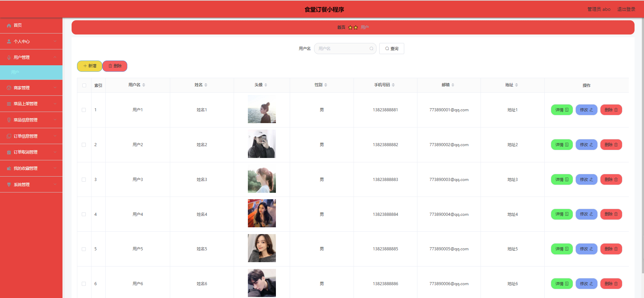Click the 订单取消管理 sidebar icon
The height and width of the screenshot is (298, 644).
pos(9,152)
